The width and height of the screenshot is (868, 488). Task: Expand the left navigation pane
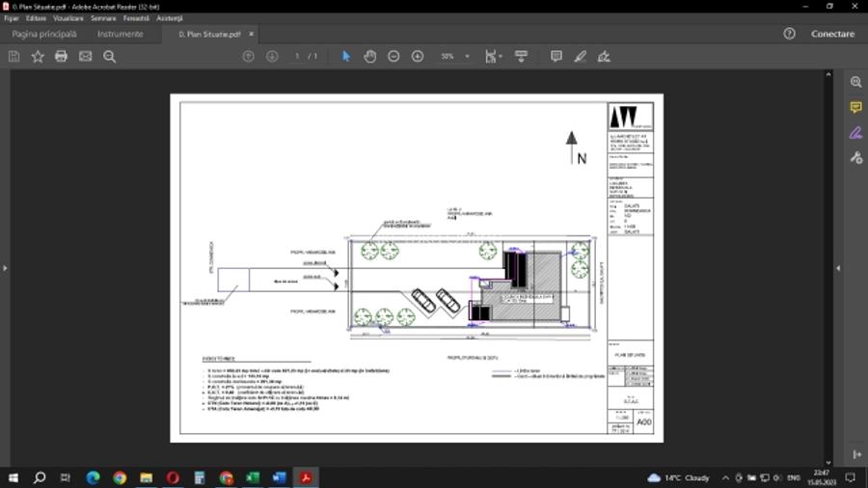pyautogui.click(x=5, y=267)
